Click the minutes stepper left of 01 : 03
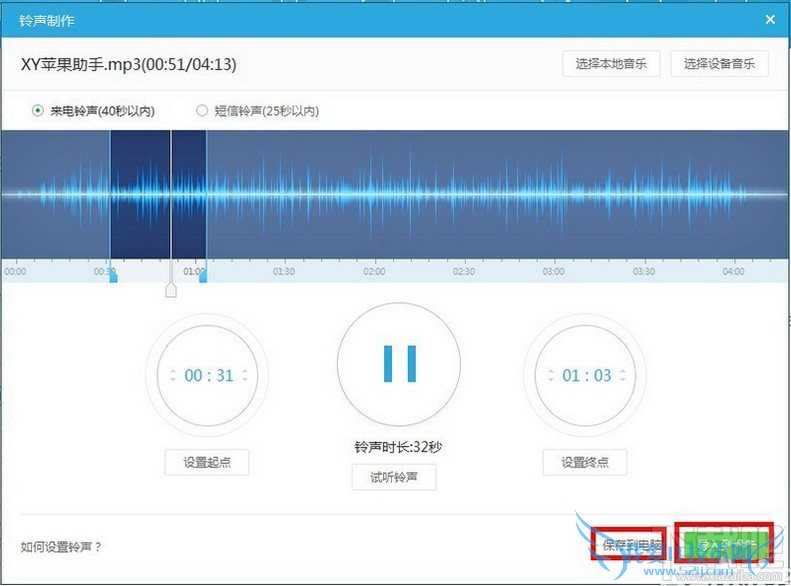791x586 pixels. pyautogui.click(x=551, y=375)
